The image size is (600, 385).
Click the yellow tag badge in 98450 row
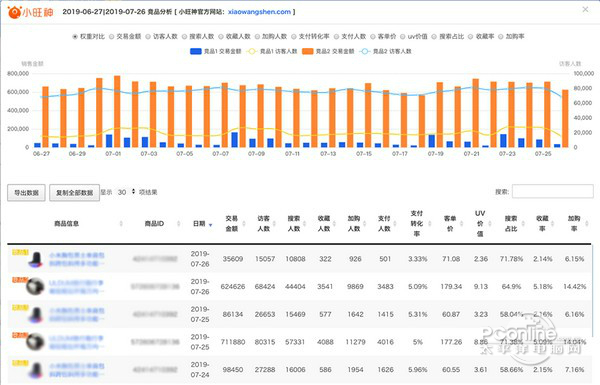pyautogui.click(x=20, y=363)
